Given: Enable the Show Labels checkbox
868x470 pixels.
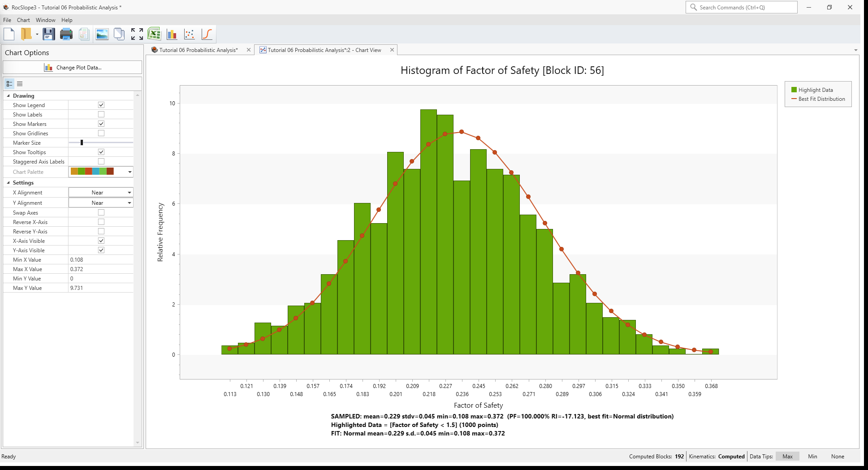Looking at the screenshot, I should pos(101,114).
